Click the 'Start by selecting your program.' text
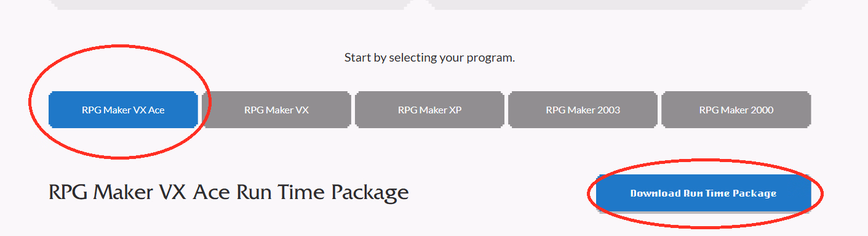 429,58
